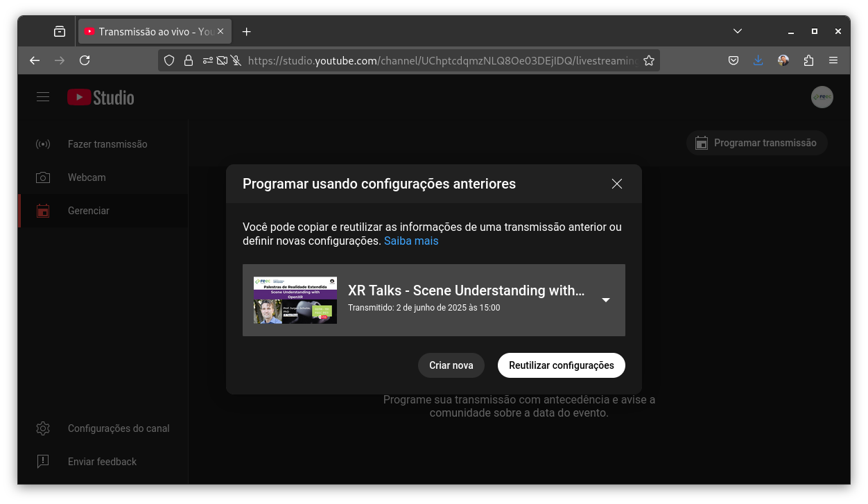Minimize the Firefox window

click(791, 31)
